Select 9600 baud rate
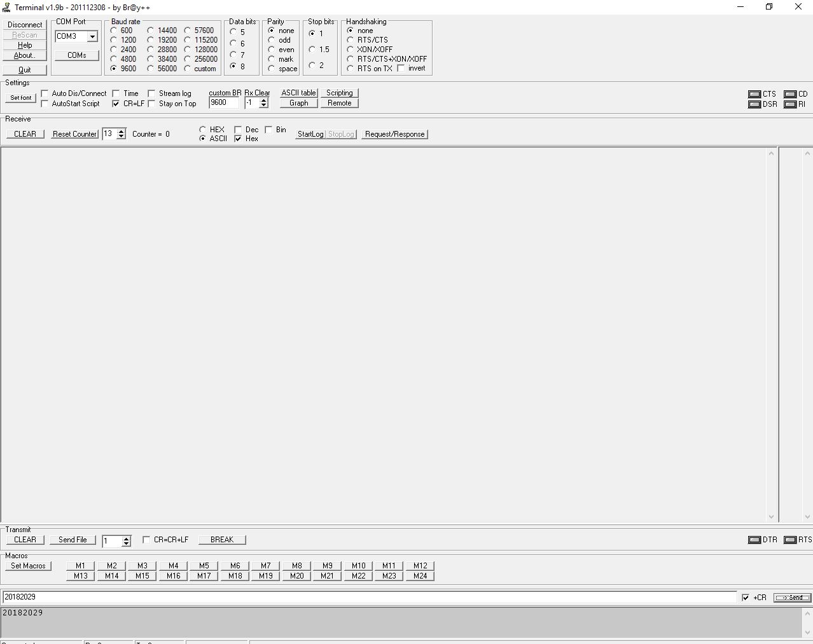The image size is (813, 644). tap(114, 68)
